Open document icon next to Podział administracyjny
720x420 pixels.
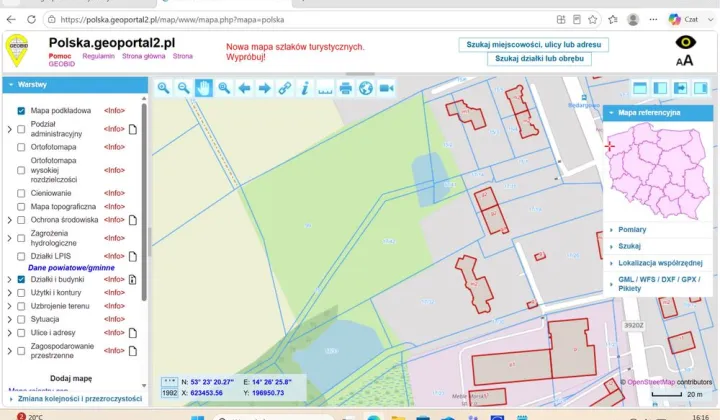pyautogui.click(x=133, y=129)
